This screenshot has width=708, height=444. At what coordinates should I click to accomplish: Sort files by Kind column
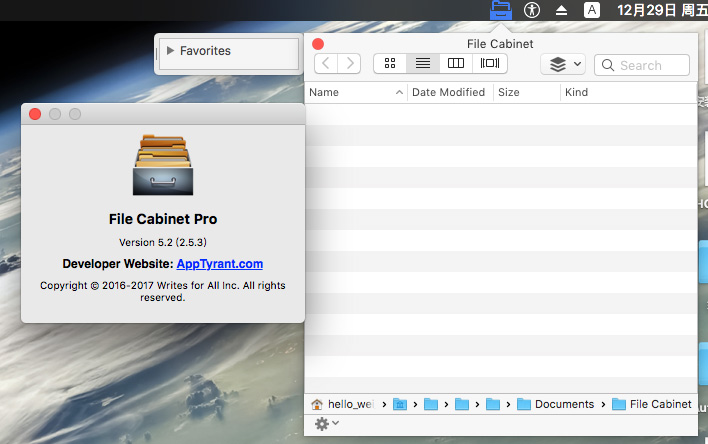coord(629,92)
